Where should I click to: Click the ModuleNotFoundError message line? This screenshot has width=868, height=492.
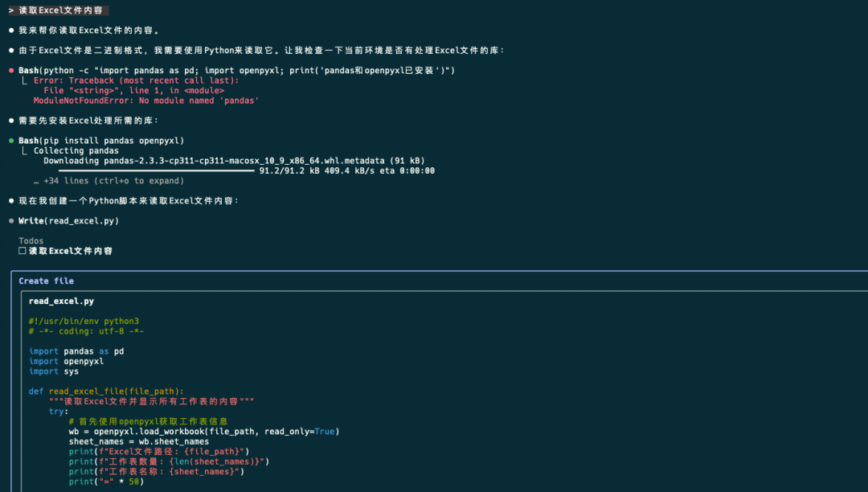pos(146,100)
